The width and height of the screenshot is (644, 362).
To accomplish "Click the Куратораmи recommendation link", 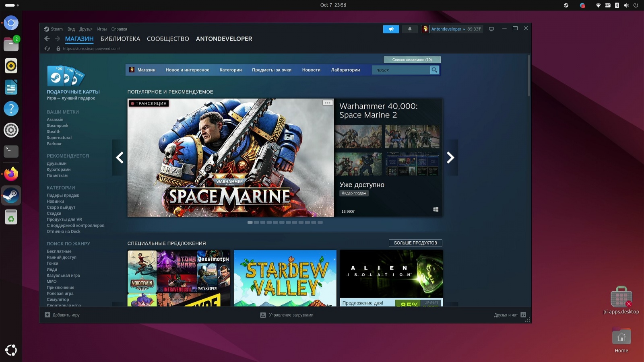I will click(x=58, y=170).
